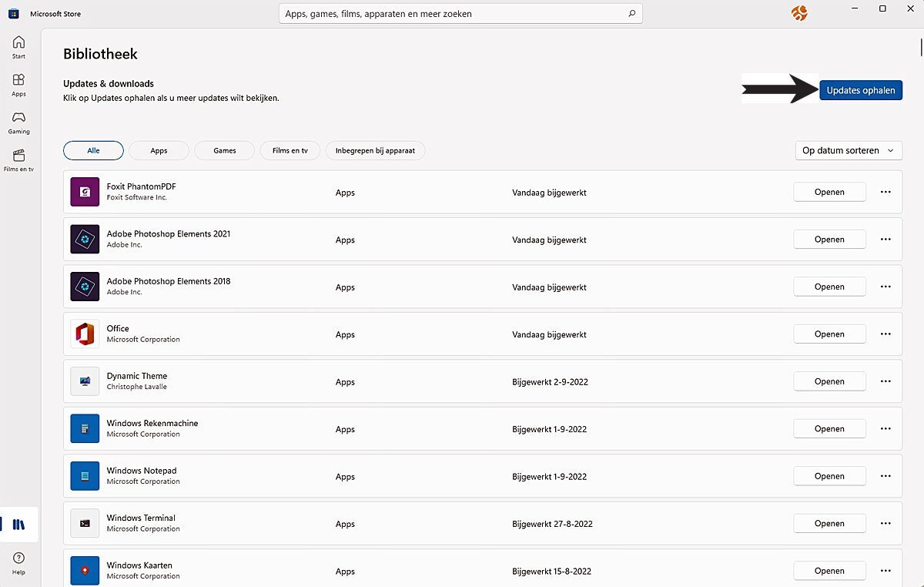Open the Gaming section
The width and height of the screenshot is (924, 587).
click(x=18, y=122)
